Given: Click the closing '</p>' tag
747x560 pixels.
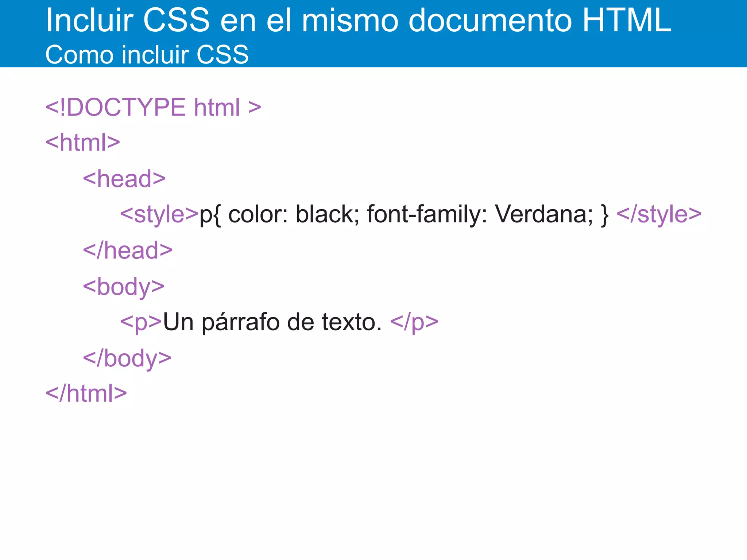Looking at the screenshot, I should [414, 322].
